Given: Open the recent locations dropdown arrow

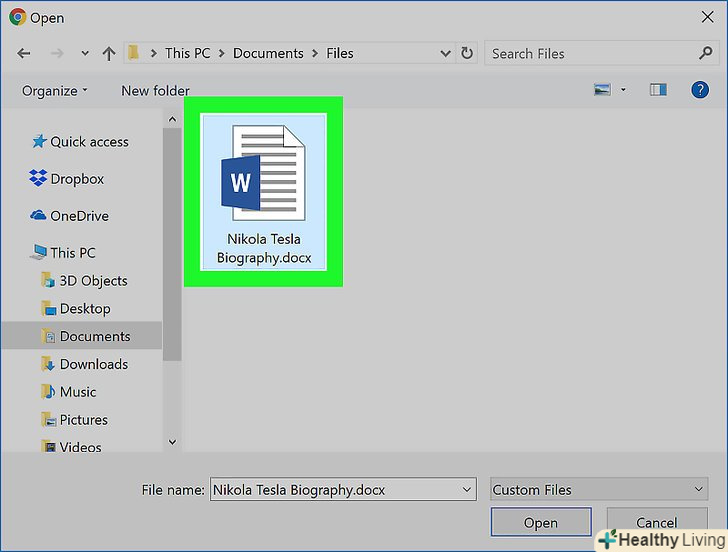Looking at the screenshot, I should (85, 53).
